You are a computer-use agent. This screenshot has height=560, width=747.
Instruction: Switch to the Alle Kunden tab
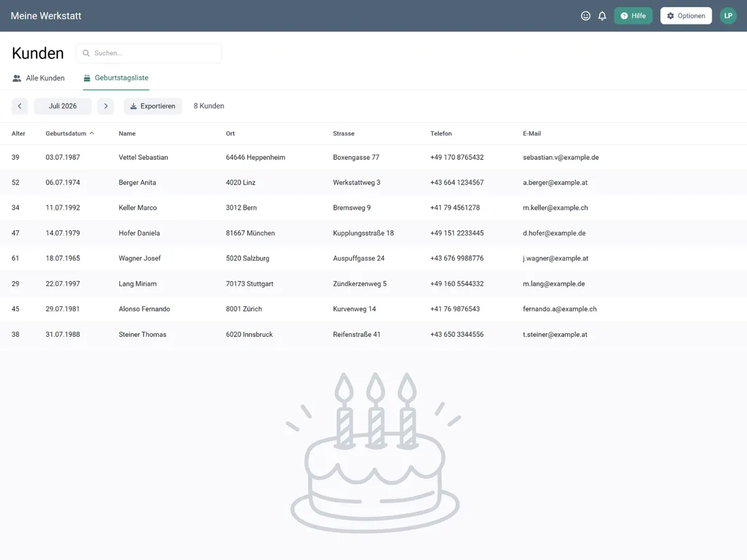pos(39,78)
